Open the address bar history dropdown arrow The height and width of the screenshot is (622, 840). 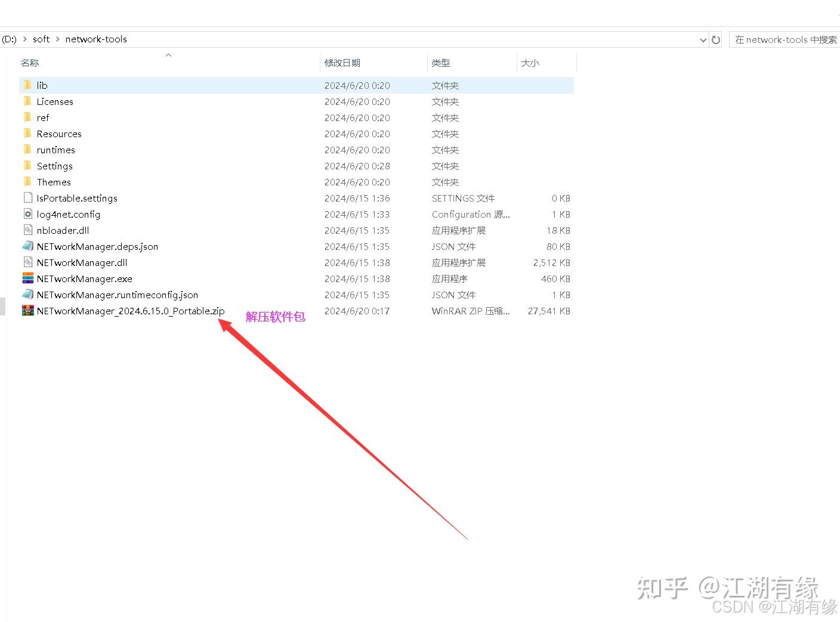pos(703,39)
